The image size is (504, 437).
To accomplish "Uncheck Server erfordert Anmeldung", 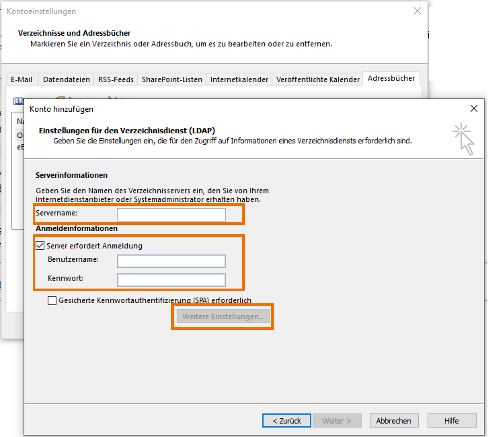I will pos(40,246).
